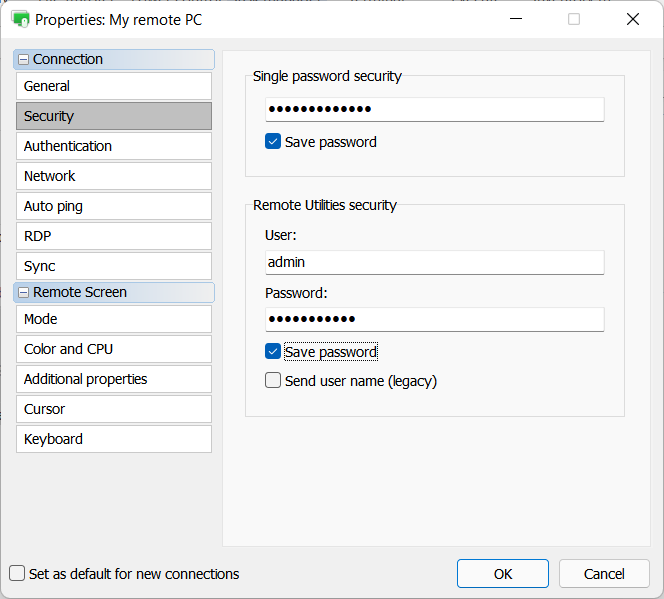Click the User name input field
Screen dimensions: 664x599
[x=434, y=262]
